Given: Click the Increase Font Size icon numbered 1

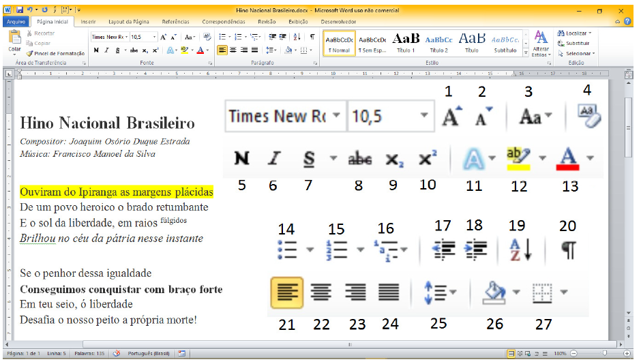Looking at the screenshot, I should (451, 117).
